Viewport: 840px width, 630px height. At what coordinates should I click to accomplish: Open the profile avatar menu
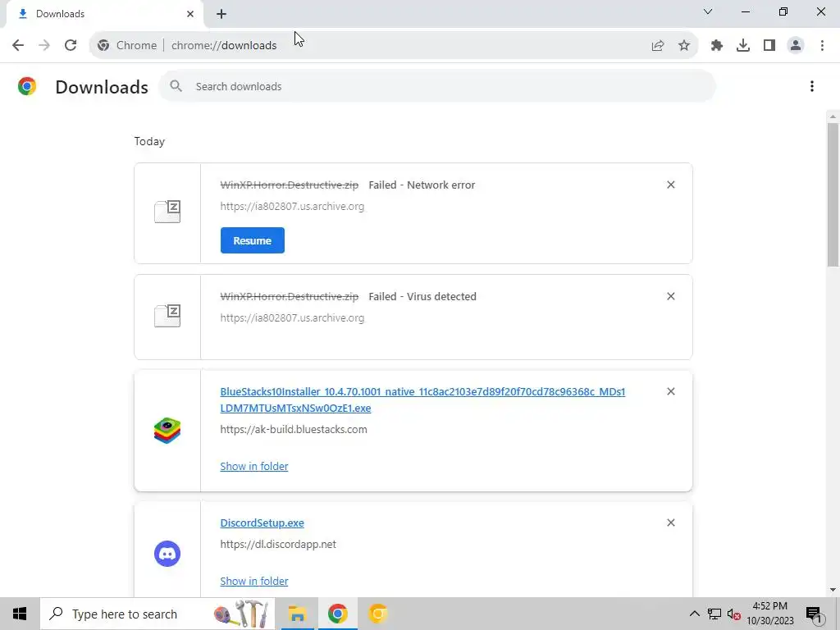pos(796,46)
